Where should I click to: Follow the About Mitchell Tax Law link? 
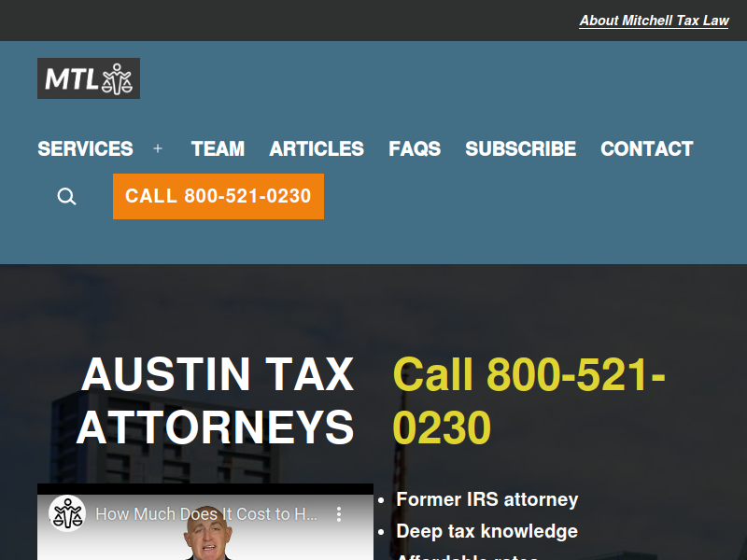pos(654,21)
